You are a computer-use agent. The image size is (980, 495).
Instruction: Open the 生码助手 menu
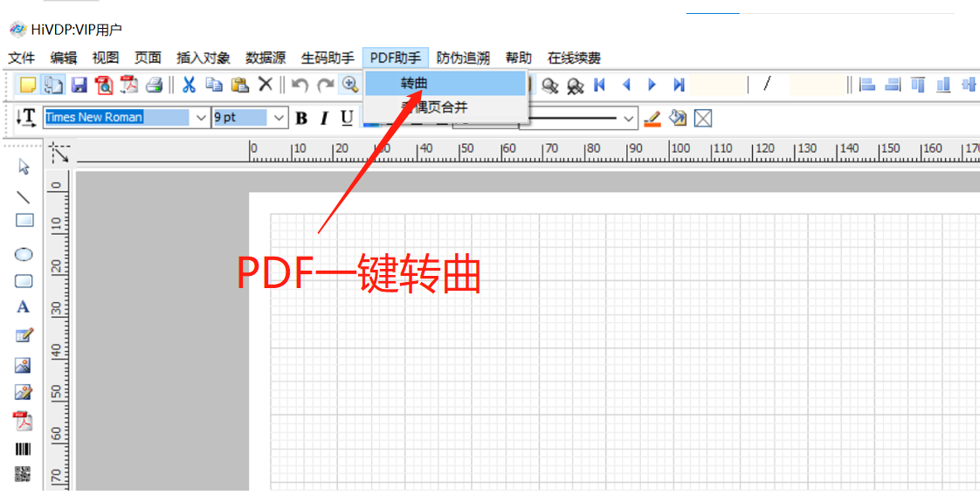[328, 58]
